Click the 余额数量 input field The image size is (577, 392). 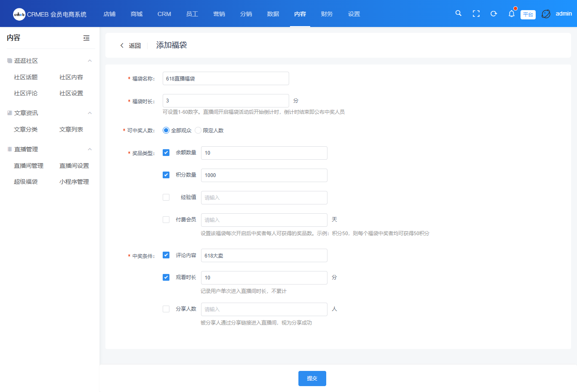[x=264, y=153]
